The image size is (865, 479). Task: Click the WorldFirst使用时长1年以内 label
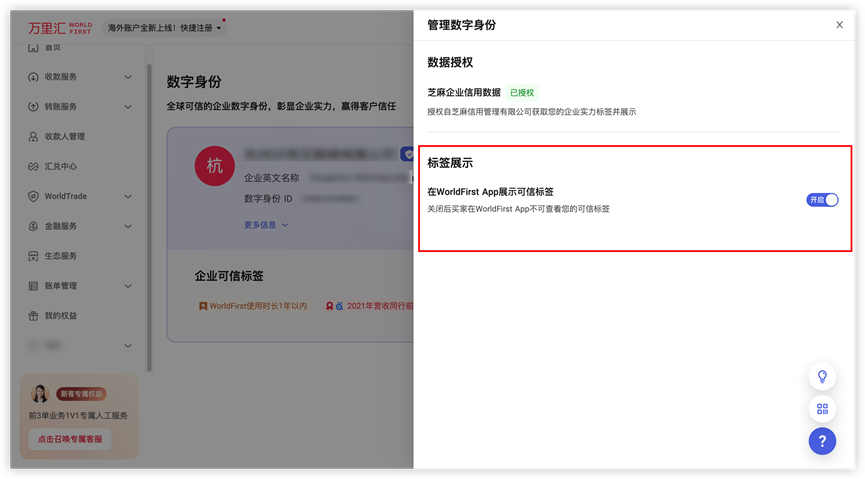[253, 306]
